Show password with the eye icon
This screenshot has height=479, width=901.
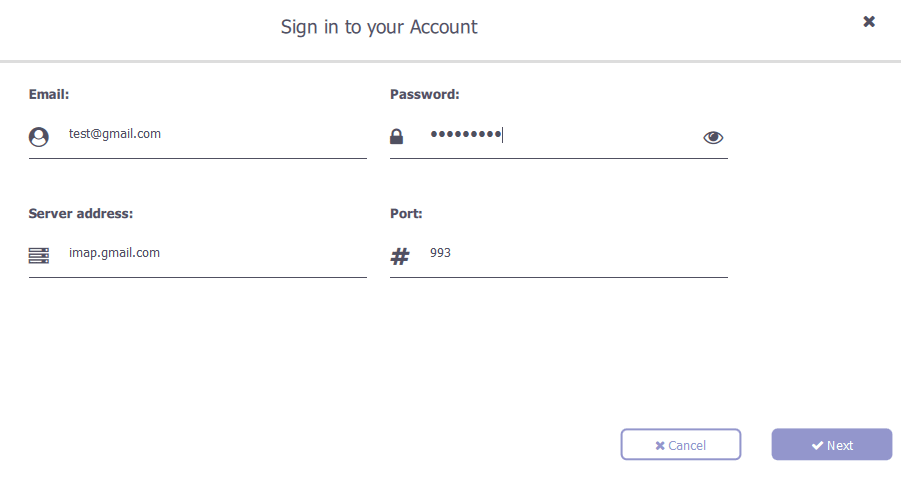(x=713, y=137)
